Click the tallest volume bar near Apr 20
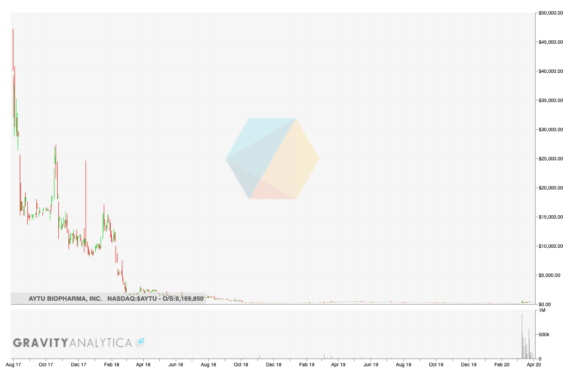This screenshot has width=588, height=377. point(522,336)
